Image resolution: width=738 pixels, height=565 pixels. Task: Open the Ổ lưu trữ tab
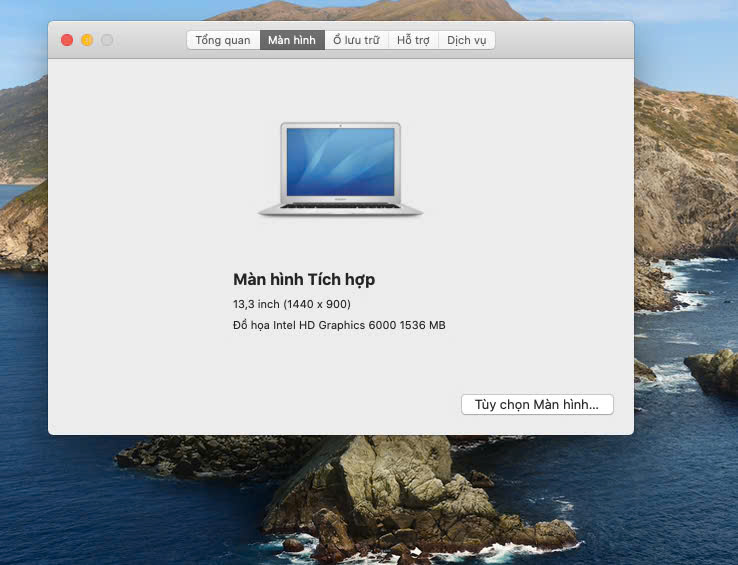(x=356, y=40)
